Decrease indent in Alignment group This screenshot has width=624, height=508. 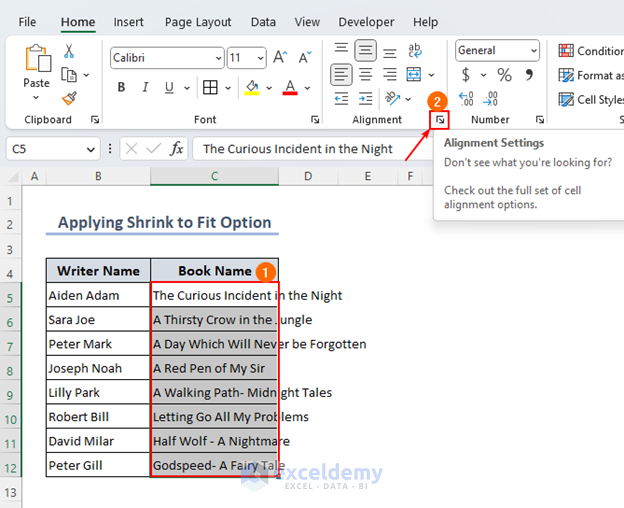coord(341,99)
